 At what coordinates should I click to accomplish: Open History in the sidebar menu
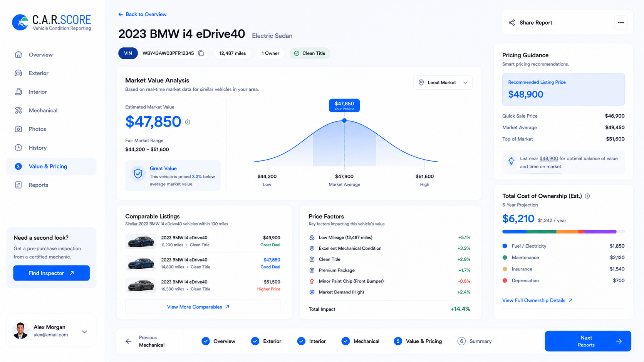click(51, 148)
